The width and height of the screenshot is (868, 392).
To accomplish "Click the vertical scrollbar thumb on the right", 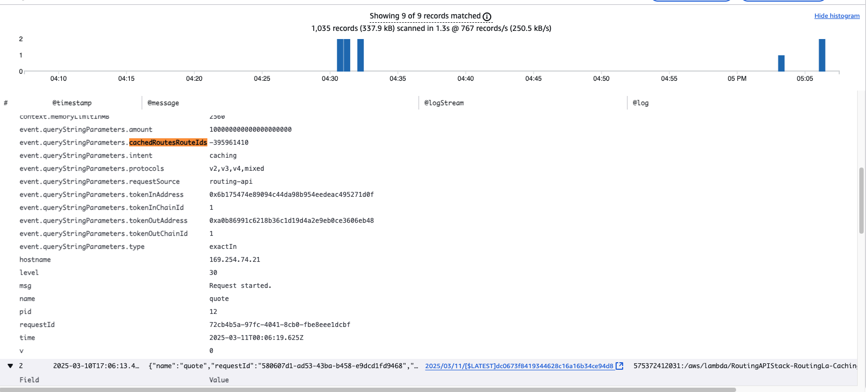I will pyautogui.click(x=861, y=201).
